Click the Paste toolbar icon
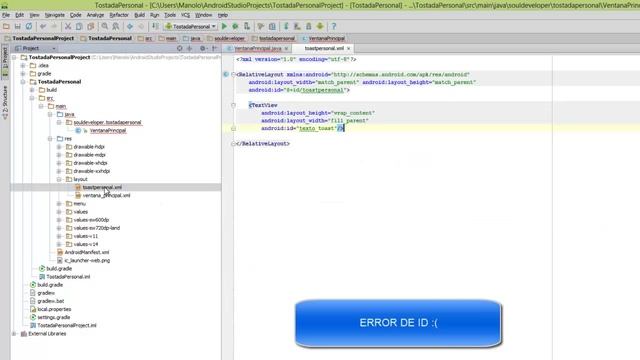640x360 pixels. pos(91,27)
